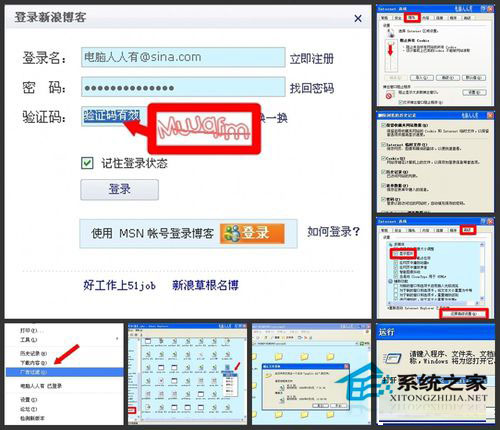Image resolution: width=500 pixels, height=430 pixels.
Task: Click the 还原高级设置 restore button
Action: (464, 314)
